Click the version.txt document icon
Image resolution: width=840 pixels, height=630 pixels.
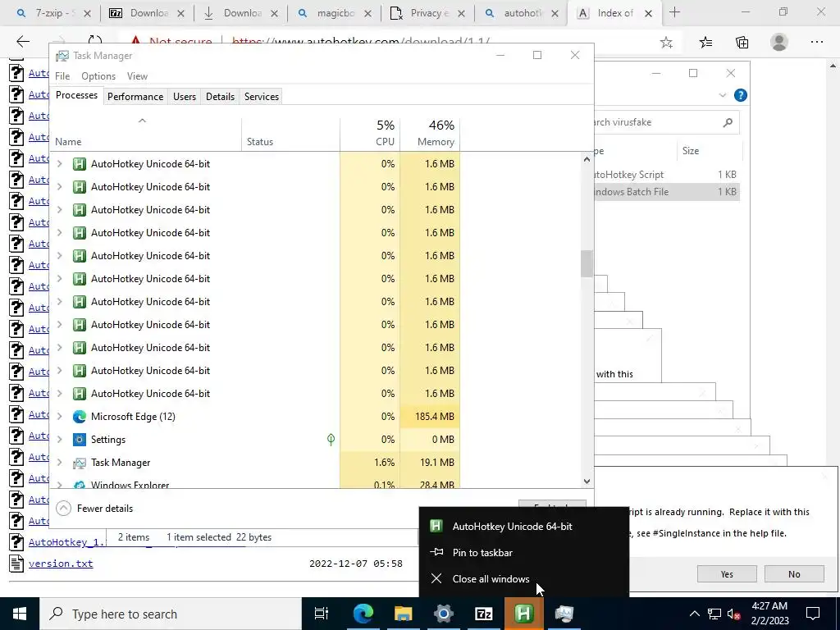pyautogui.click(x=16, y=564)
